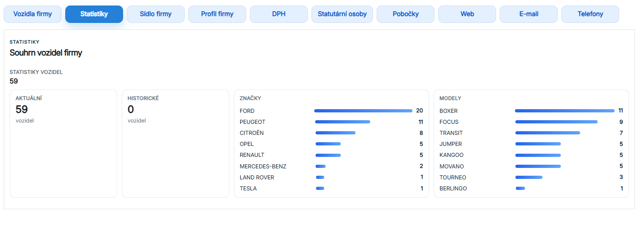Click the BOXER model label
This screenshot has width=644, height=228.
coord(449,111)
